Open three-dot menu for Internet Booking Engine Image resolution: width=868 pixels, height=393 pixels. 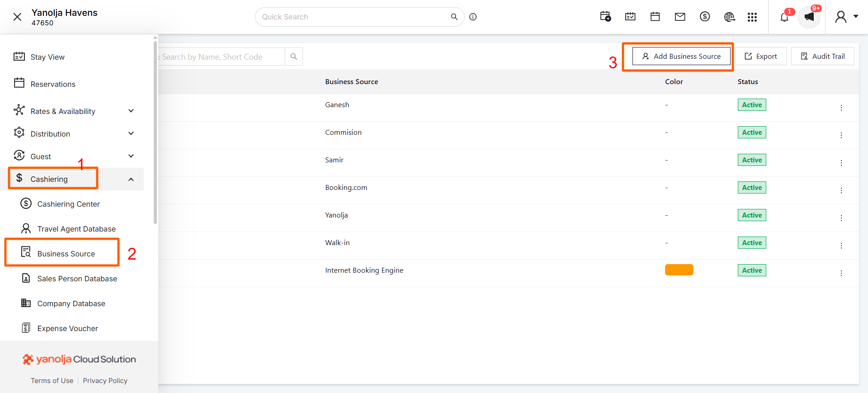841,273
